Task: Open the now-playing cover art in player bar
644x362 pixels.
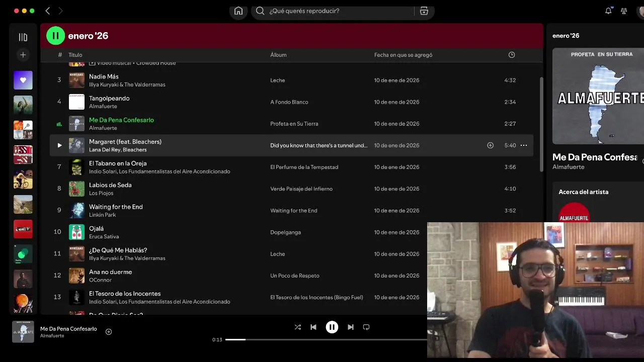Action: tap(23, 332)
